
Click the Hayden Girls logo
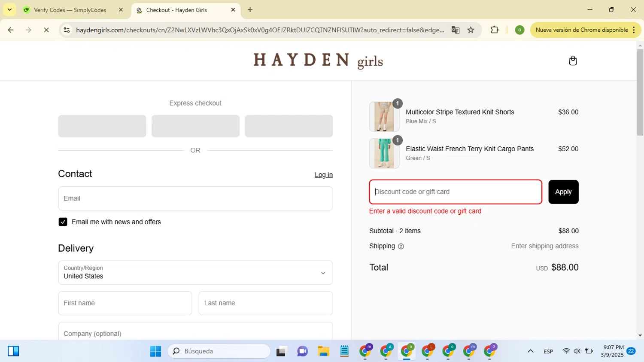pos(318,61)
